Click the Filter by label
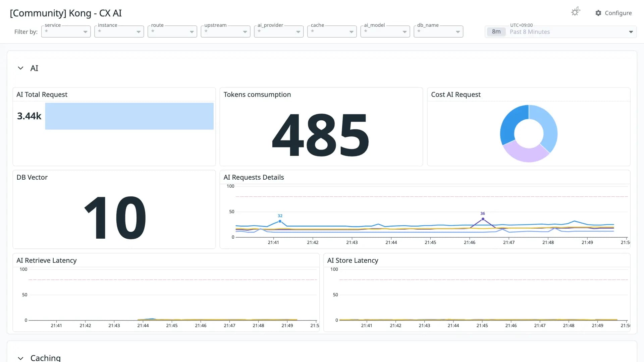The image size is (644, 362). pos(26,32)
